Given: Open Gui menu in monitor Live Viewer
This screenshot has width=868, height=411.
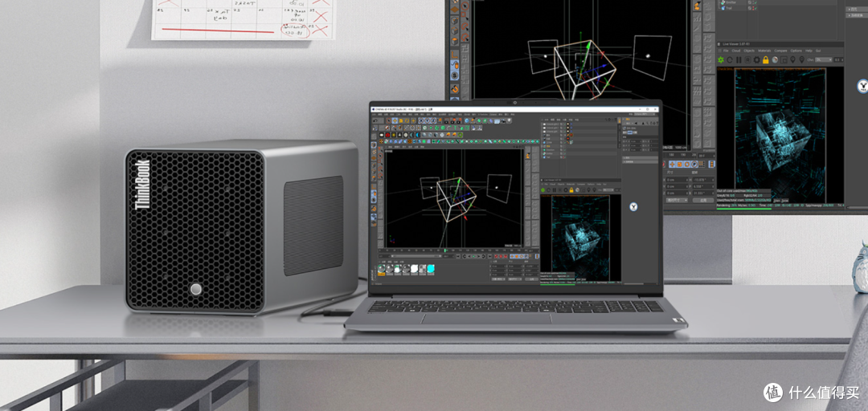Looking at the screenshot, I should pos(818,51).
